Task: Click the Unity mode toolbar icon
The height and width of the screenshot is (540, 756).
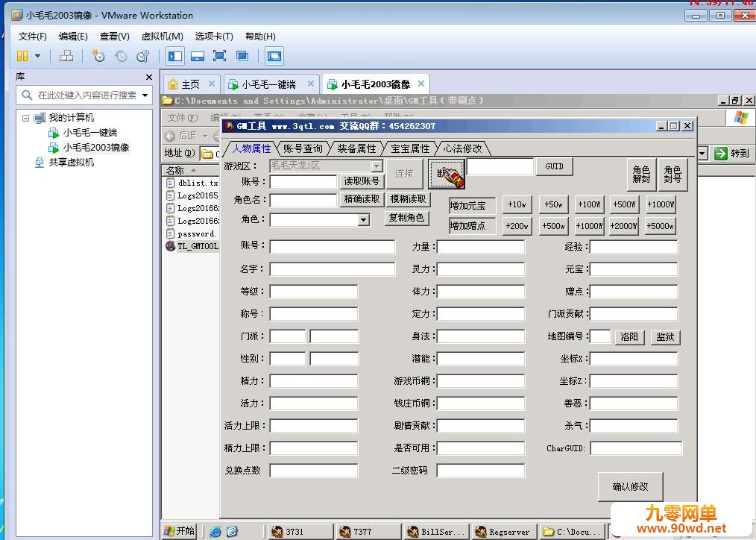Action: coord(242,56)
